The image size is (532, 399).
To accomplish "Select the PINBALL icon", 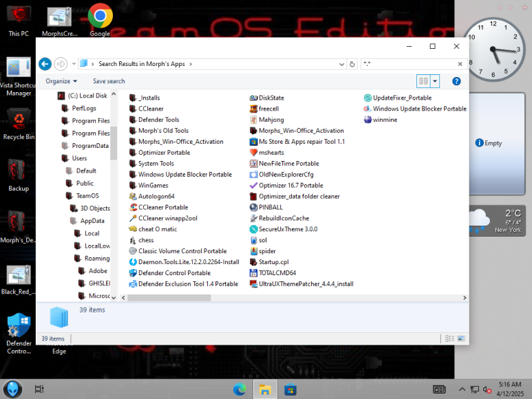I will (x=253, y=207).
